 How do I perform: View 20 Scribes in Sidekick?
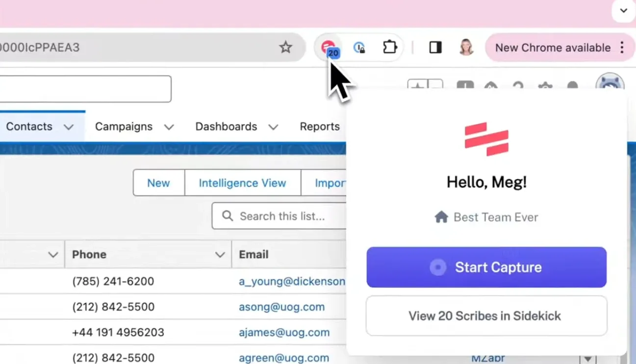point(486,316)
